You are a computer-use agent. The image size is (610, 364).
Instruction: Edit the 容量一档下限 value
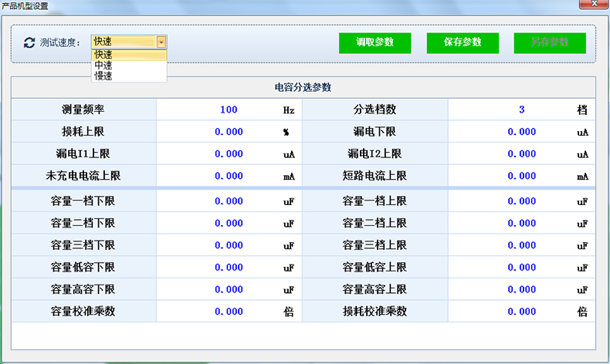(x=229, y=201)
